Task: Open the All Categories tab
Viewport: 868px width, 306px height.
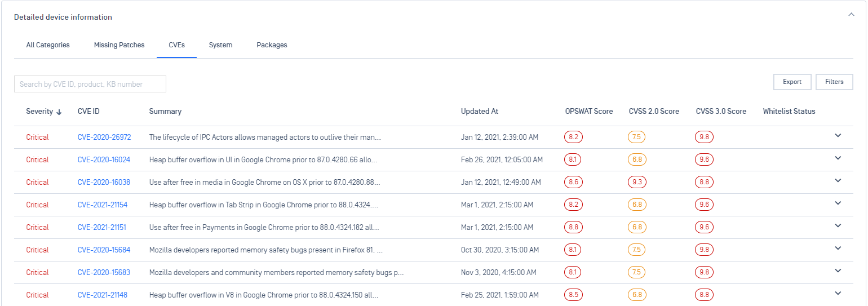Action: [48, 45]
